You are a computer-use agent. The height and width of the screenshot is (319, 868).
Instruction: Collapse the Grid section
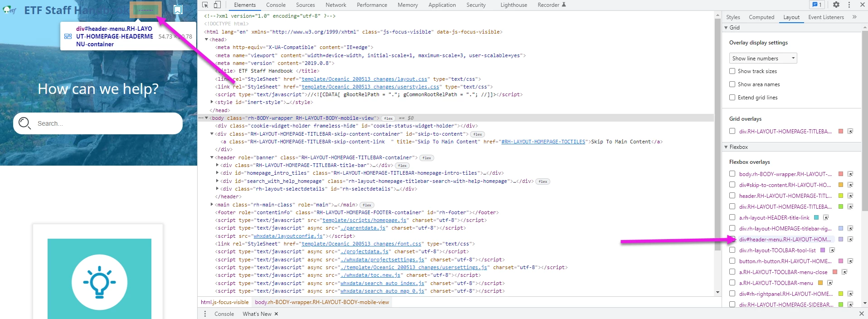726,28
